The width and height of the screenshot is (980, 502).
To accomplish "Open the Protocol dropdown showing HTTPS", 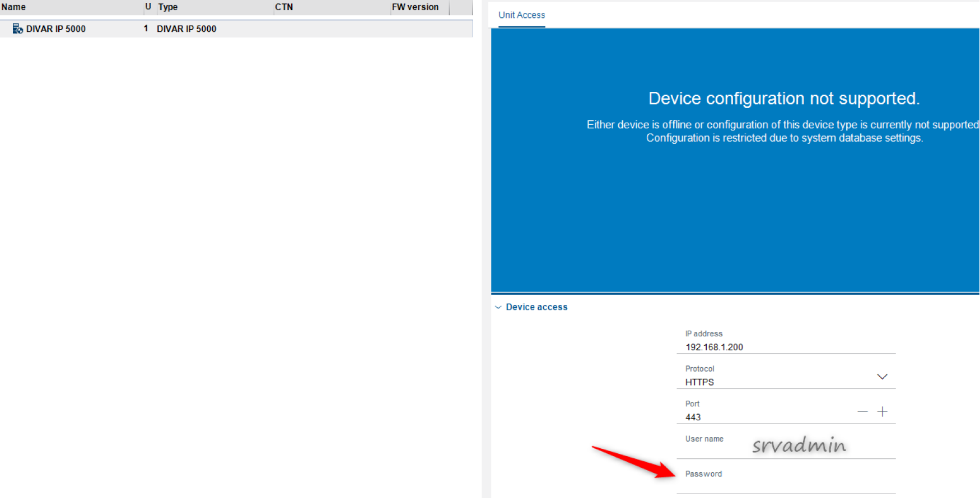I will [786, 377].
